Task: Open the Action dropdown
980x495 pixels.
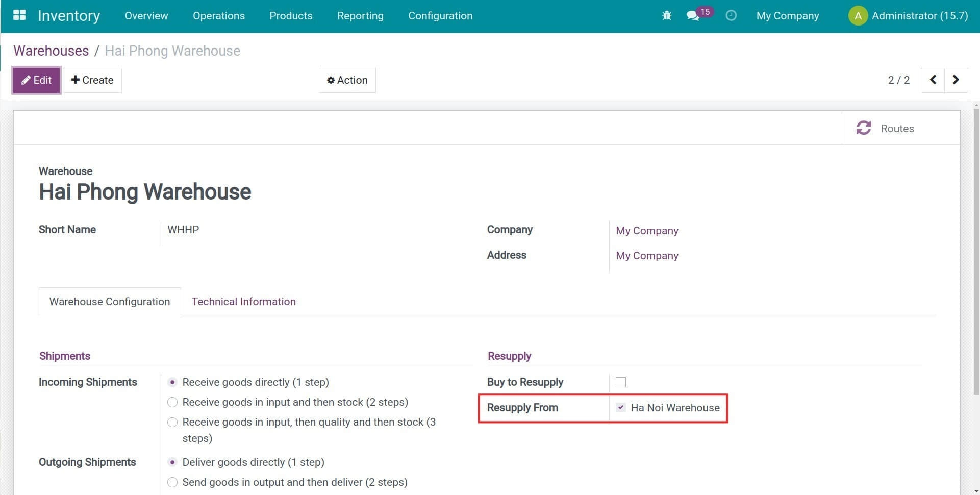Action: [347, 80]
